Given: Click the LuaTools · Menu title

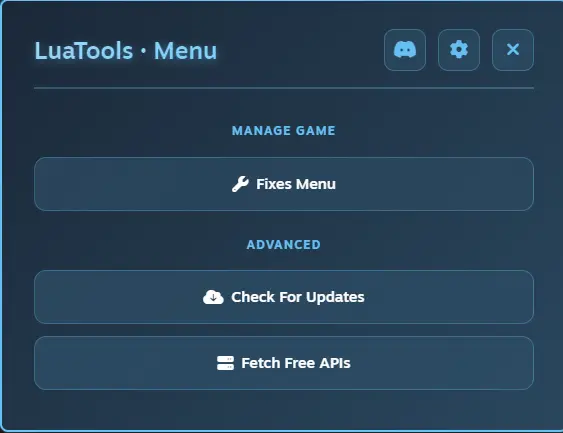Looking at the screenshot, I should coord(126,51).
